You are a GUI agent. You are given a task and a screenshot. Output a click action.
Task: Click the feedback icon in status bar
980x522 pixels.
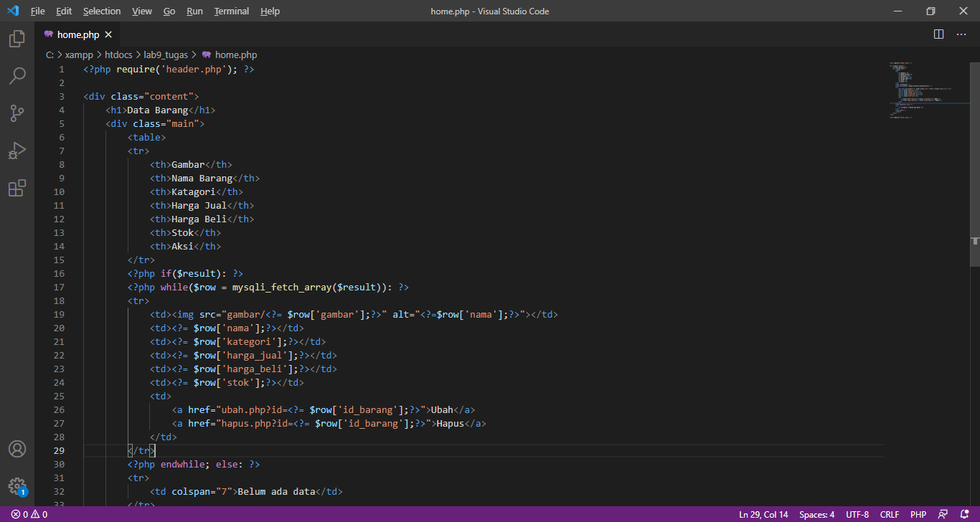[943, 515]
